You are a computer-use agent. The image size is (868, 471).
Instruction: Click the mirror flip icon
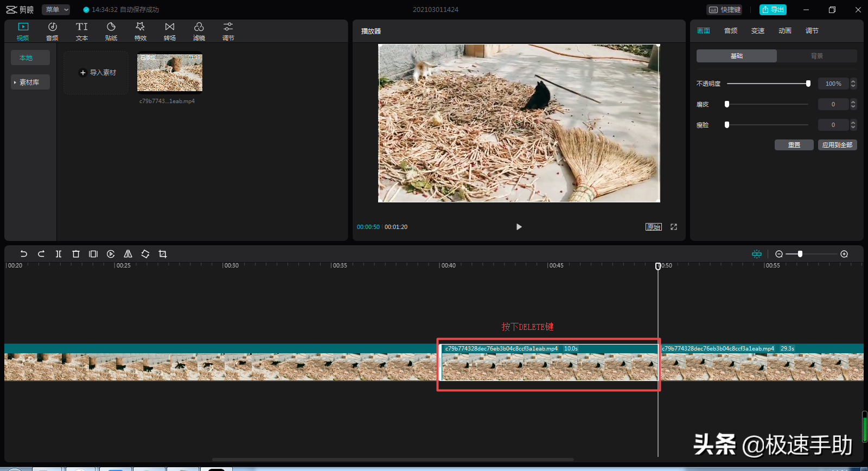[128, 254]
